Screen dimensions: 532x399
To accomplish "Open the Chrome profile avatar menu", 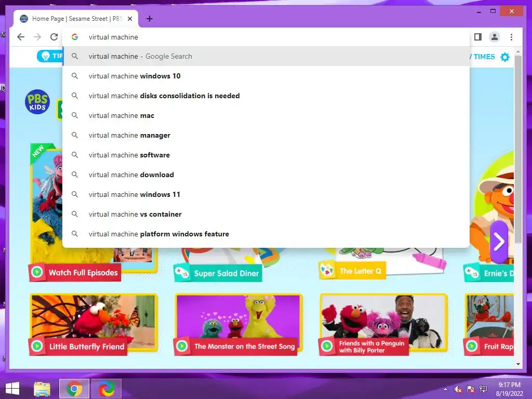I will coord(495,37).
